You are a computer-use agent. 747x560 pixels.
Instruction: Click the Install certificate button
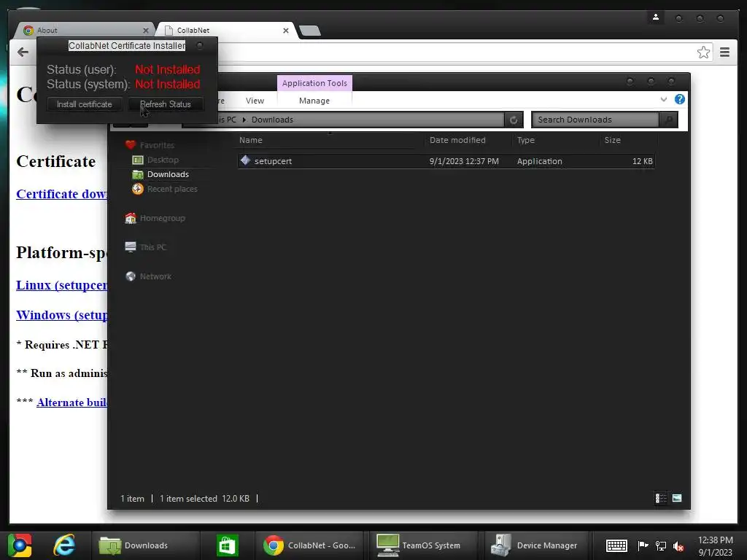click(x=85, y=104)
